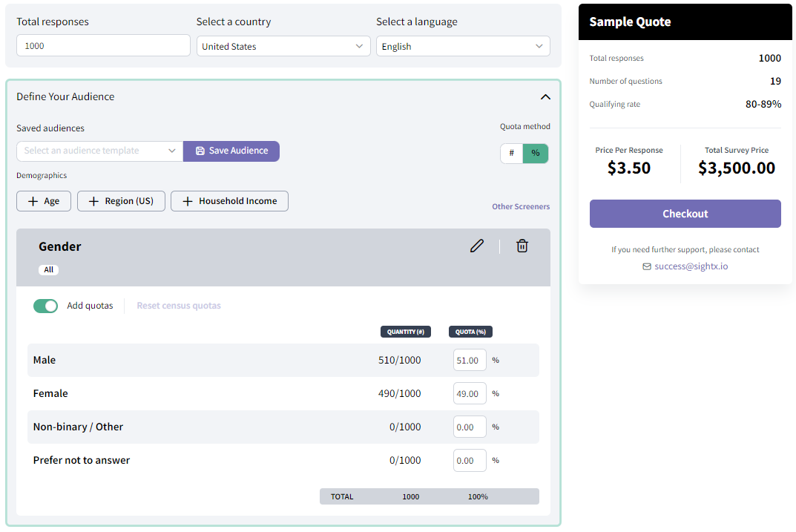Viewport: 796px width, 532px height.
Task: Click the 510/1000 quantity for Male
Action: 400,360
